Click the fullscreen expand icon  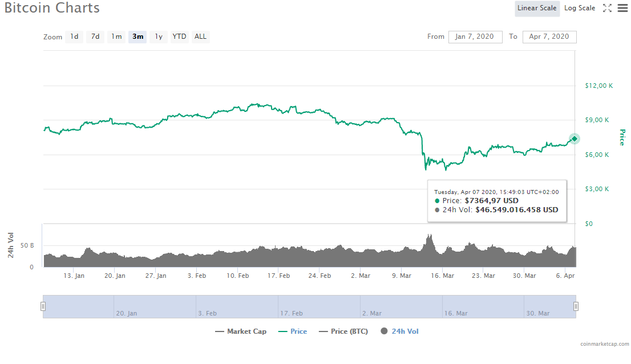tap(607, 8)
